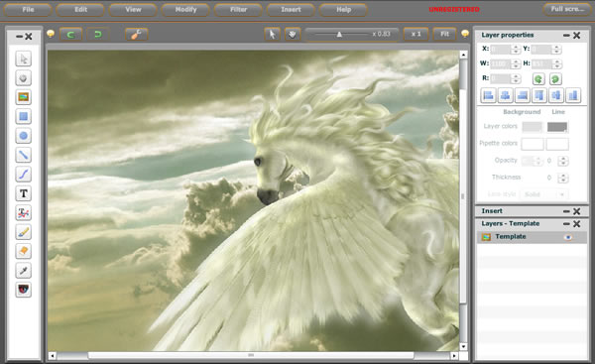595x364 pixels.
Task: Select the ellipse shape tool
Action: point(24,136)
